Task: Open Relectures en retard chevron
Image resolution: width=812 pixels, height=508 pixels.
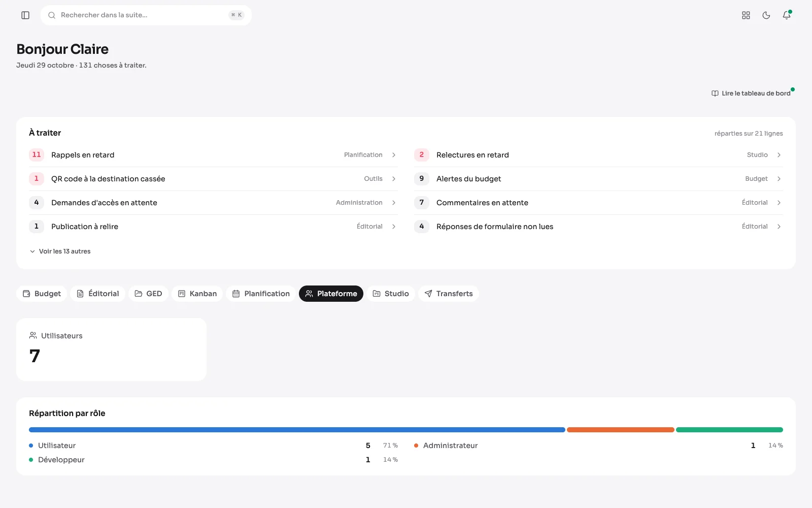Action: [x=779, y=155]
